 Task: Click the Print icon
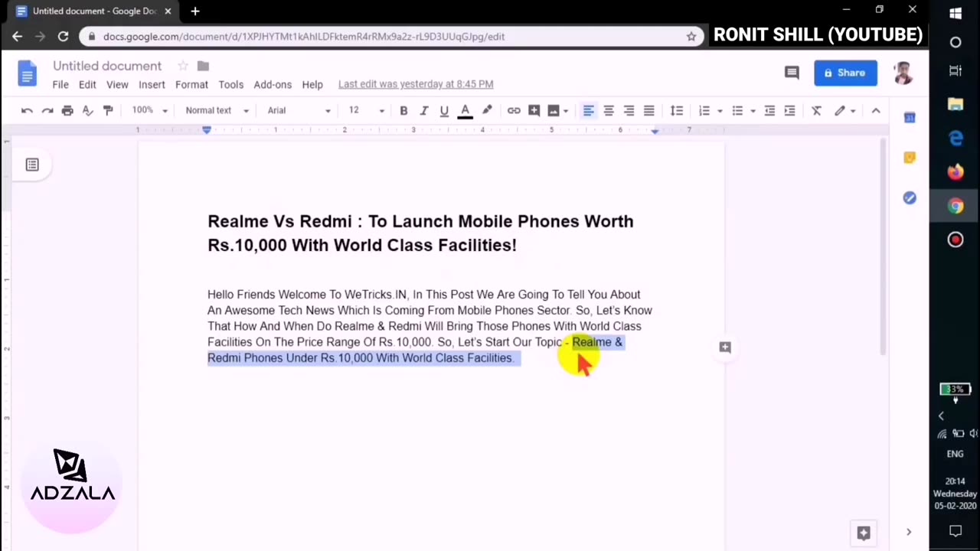(x=67, y=111)
